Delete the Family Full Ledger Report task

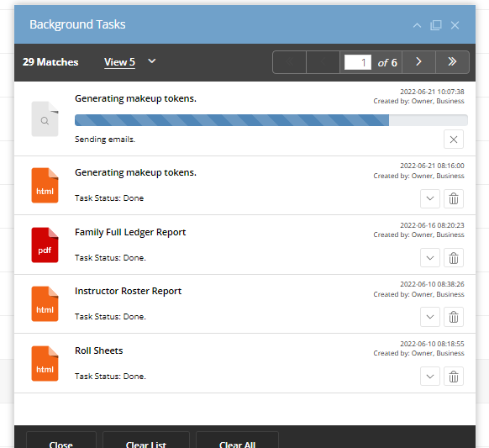click(x=454, y=258)
